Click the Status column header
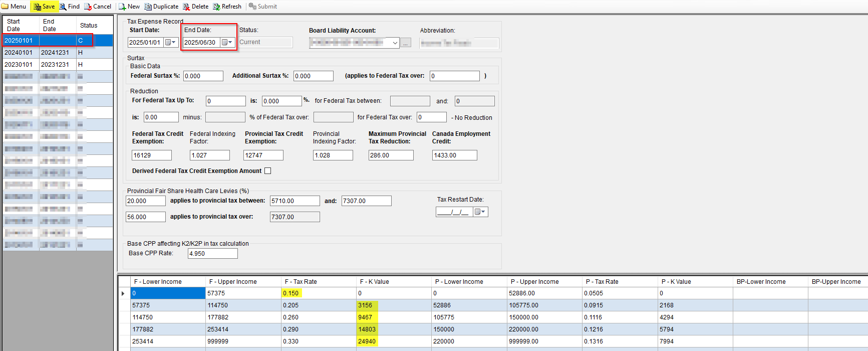Screen dimensions: 868x351 (95, 25)
